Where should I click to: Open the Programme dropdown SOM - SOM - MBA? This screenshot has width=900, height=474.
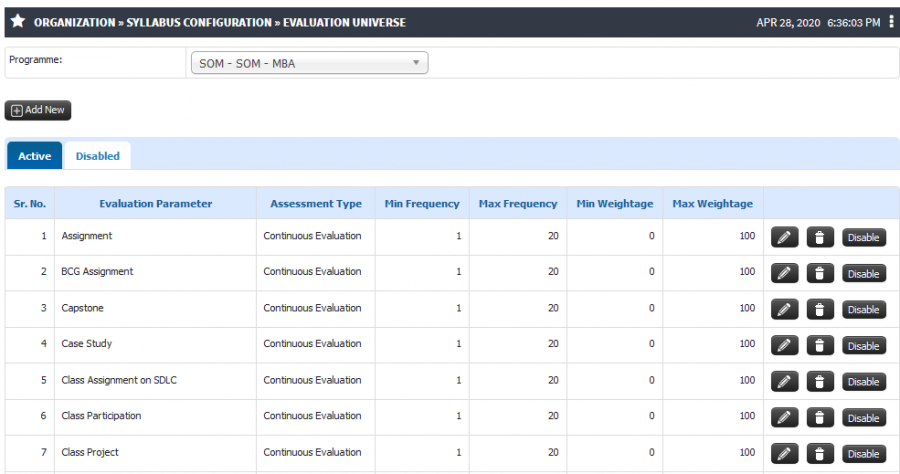click(309, 63)
